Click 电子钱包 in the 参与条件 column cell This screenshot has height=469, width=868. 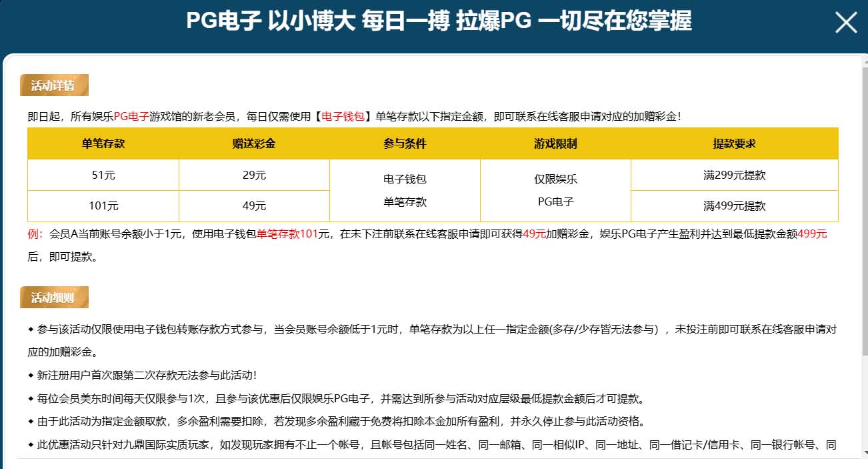405,179
